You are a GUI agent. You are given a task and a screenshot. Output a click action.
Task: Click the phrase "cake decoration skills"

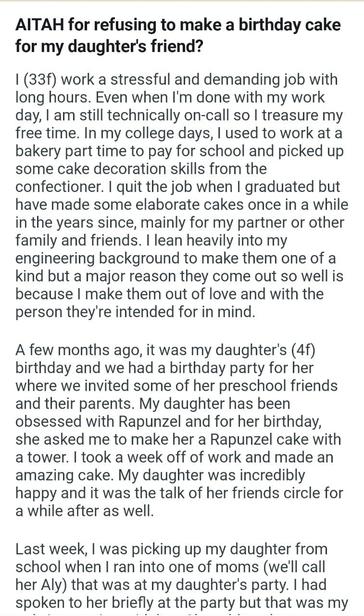tap(141, 169)
